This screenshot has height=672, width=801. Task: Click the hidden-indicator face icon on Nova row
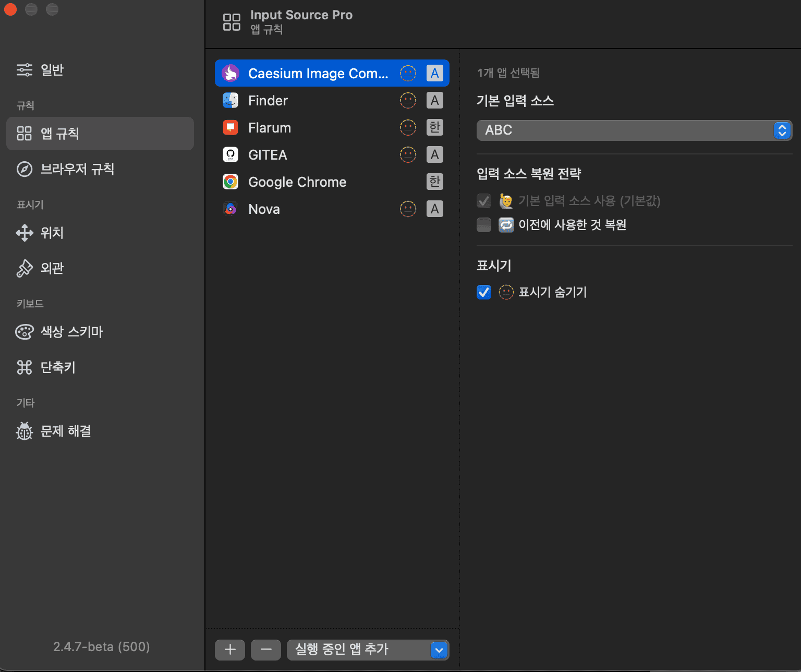click(408, 209)
